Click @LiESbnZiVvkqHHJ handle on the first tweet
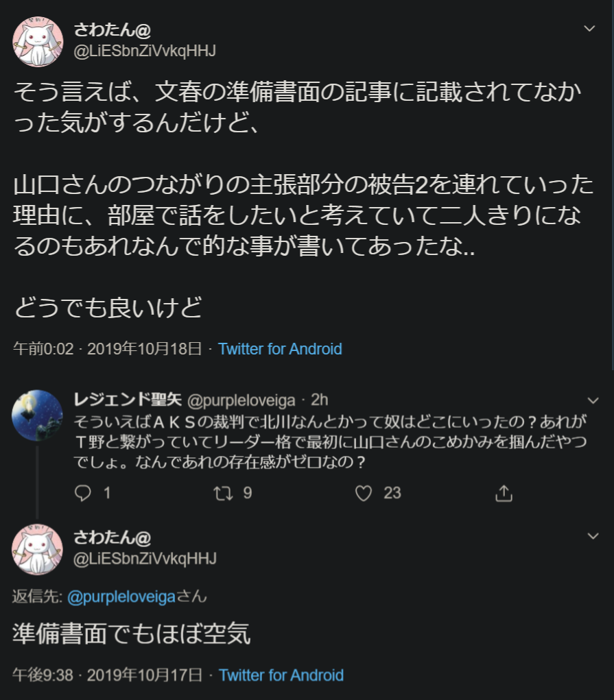 [x=145, y=51]
